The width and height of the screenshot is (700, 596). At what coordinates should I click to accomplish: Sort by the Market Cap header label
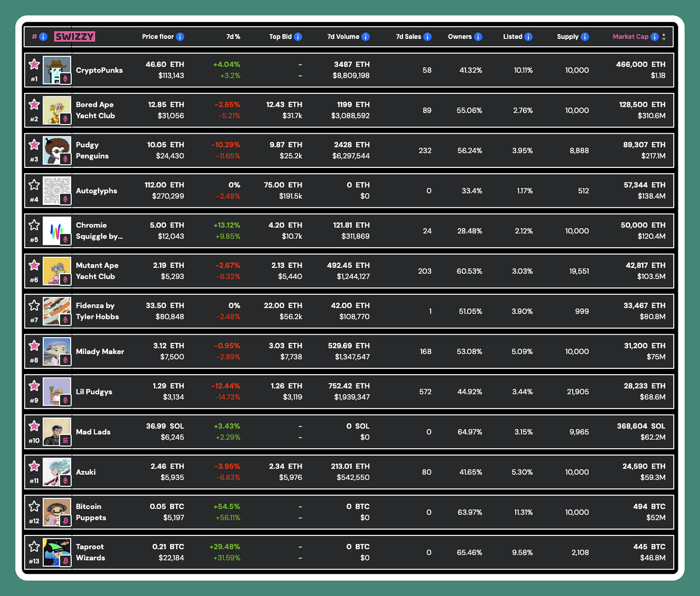tap(630, 37)
